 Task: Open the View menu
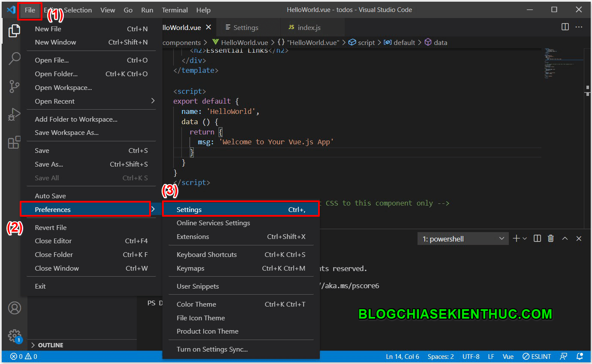[108, 10]
